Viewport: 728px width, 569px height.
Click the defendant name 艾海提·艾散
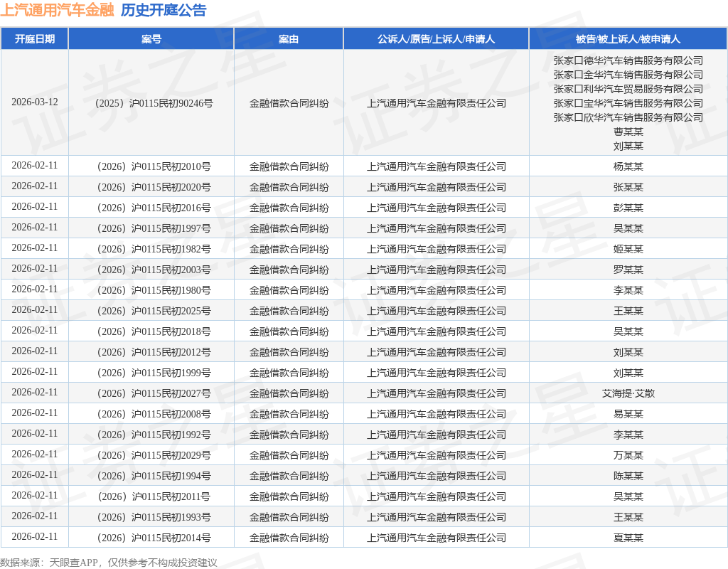tap(628, 393)
